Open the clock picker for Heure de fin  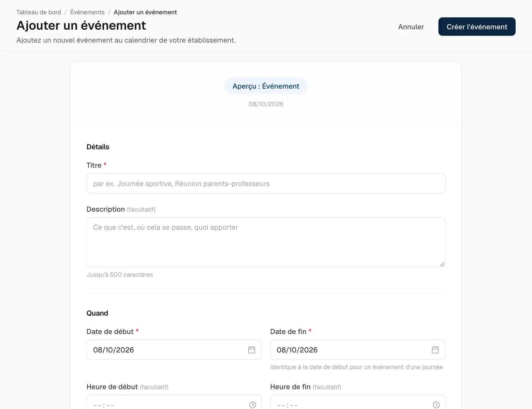click(436, 405)
